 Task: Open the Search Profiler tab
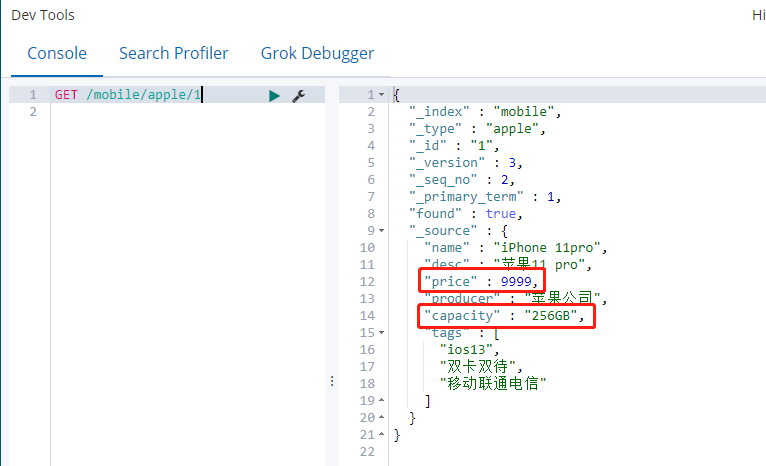click(173, 53)
